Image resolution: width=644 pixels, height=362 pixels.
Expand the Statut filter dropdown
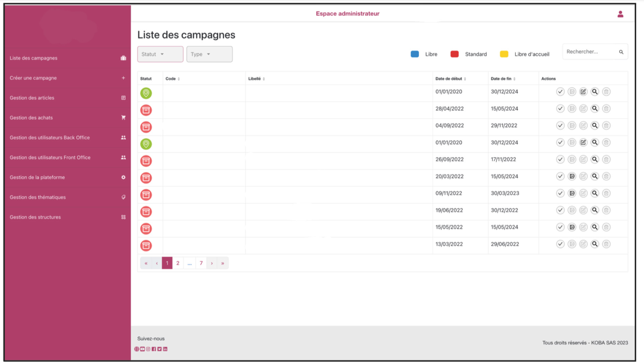pyautogui.click(x=160, y=54)
